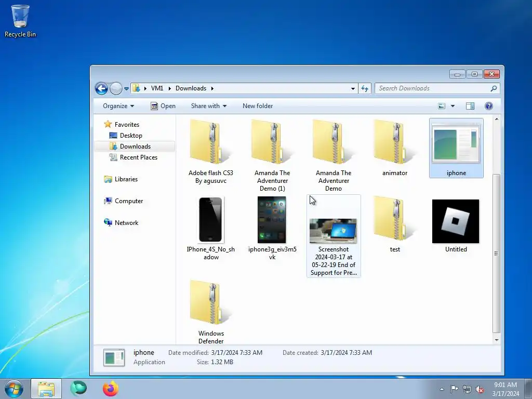The image size is (532, 399).
Task: Click Windows Explorer taskbar button
Action: click(x=46, y=389)
